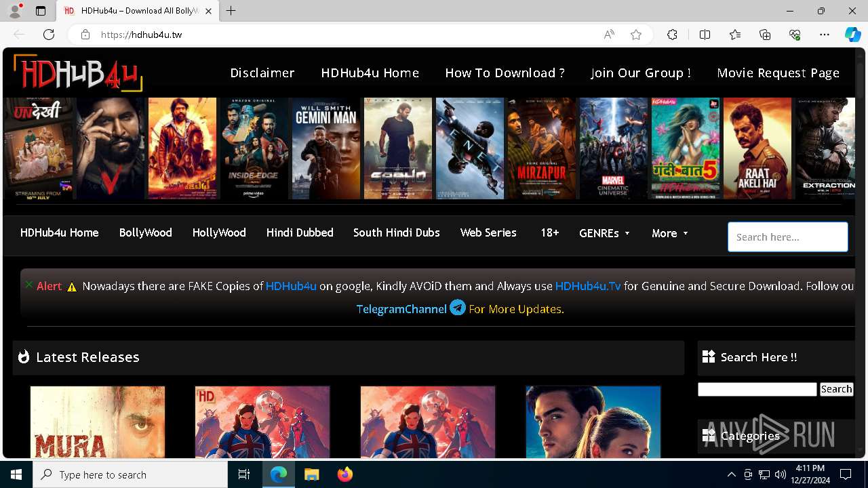
Task: Click the sidebar Search button
Action: point(836,389)
